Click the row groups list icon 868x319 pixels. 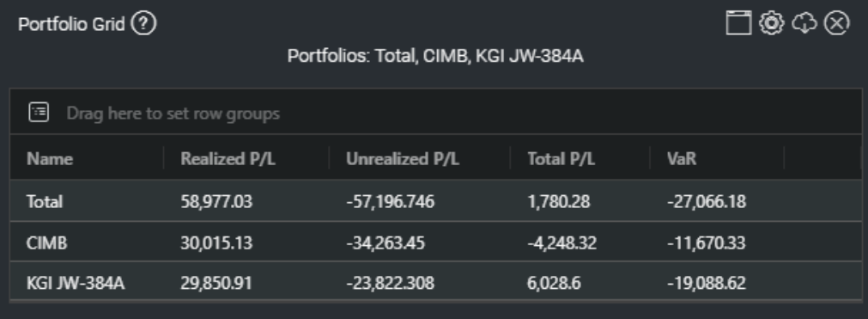point(39,113)
